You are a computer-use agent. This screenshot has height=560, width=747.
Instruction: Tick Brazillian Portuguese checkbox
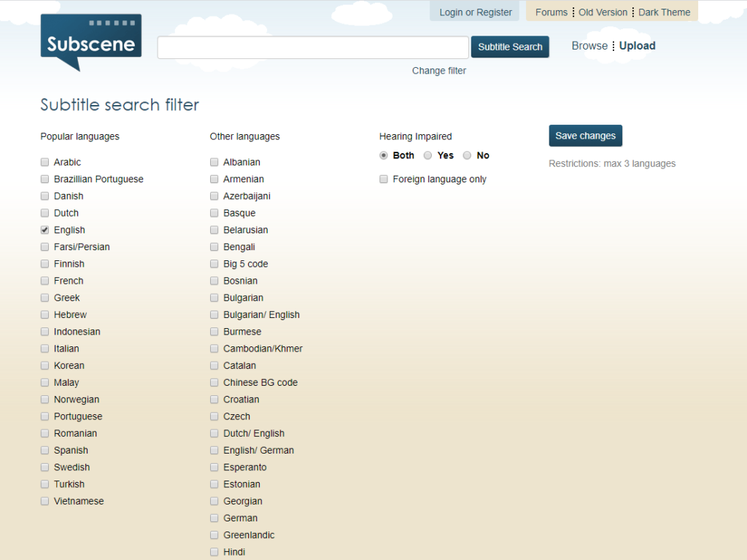(x=44, y=179)
